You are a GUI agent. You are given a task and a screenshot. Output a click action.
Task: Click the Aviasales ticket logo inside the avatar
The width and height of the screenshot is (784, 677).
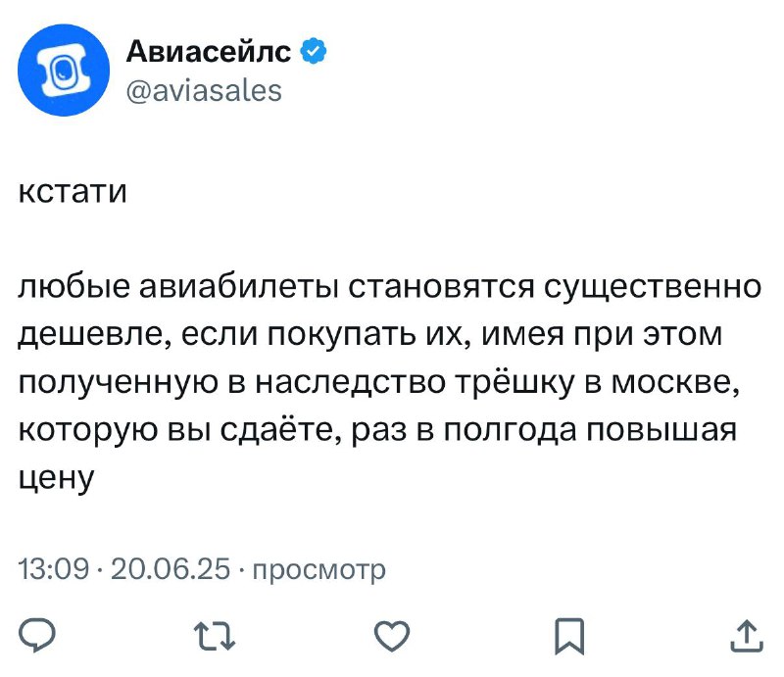coord(64,70)
